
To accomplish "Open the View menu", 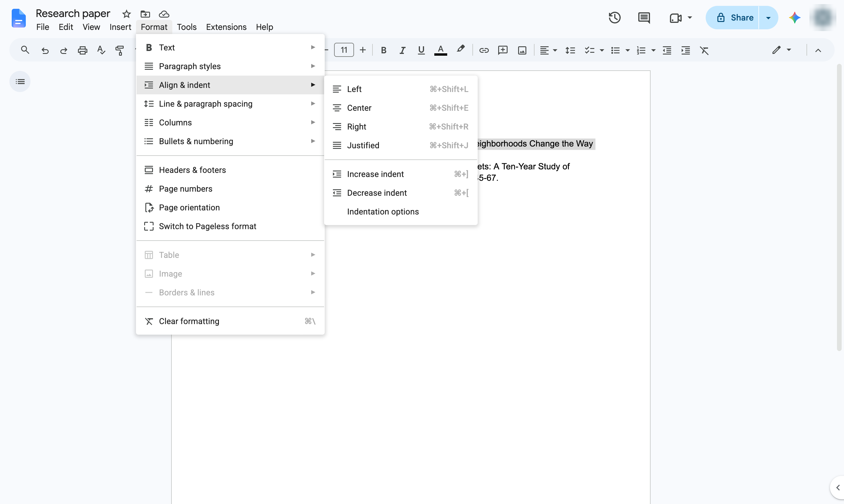I will coord(91,27).
